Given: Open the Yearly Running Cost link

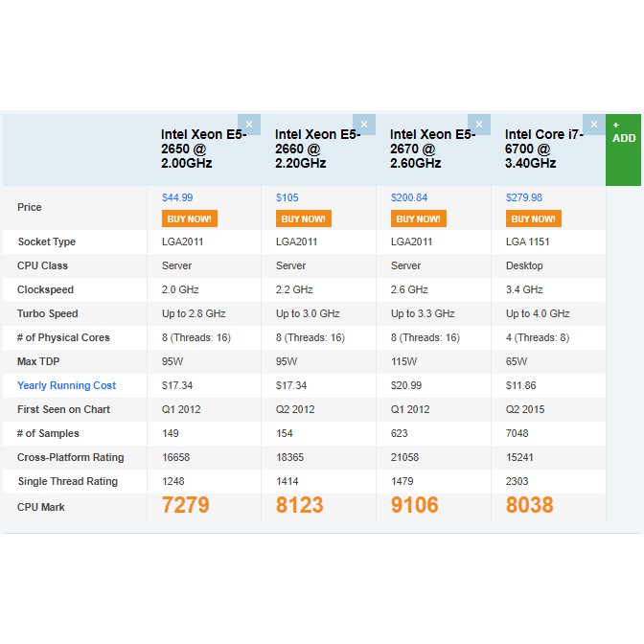Looking at the screenshot, I should click(x=66, y=385).
